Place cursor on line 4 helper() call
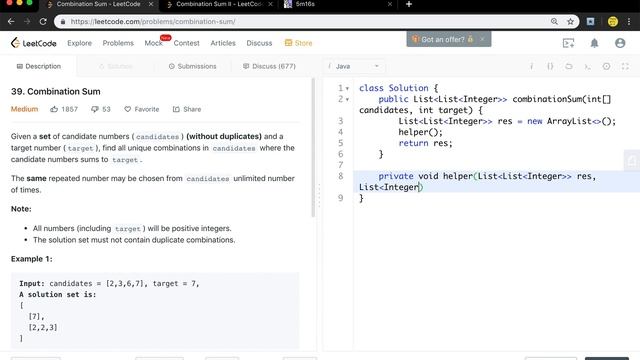The width and height of the screenshot is (640, 360). click(x=420, y=132)
